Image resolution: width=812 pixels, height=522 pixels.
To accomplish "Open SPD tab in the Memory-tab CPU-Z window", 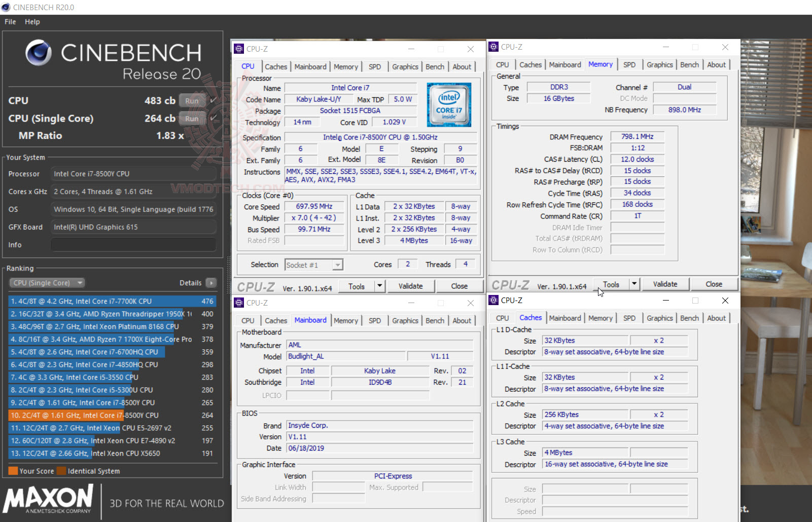I will tap(629, 64).
